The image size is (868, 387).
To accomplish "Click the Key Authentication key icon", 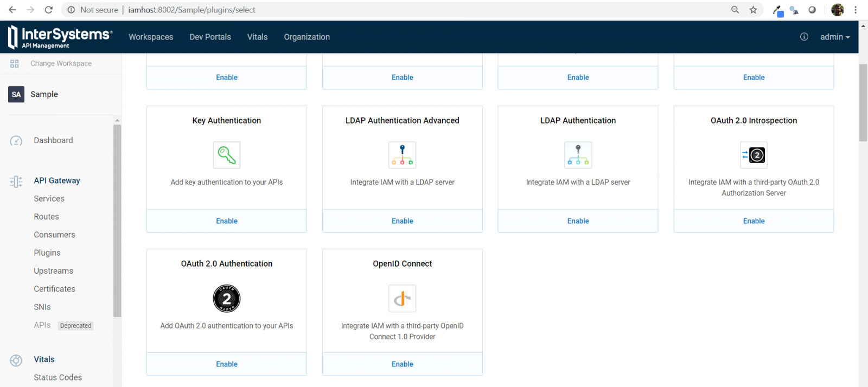I will pos(227,155).
